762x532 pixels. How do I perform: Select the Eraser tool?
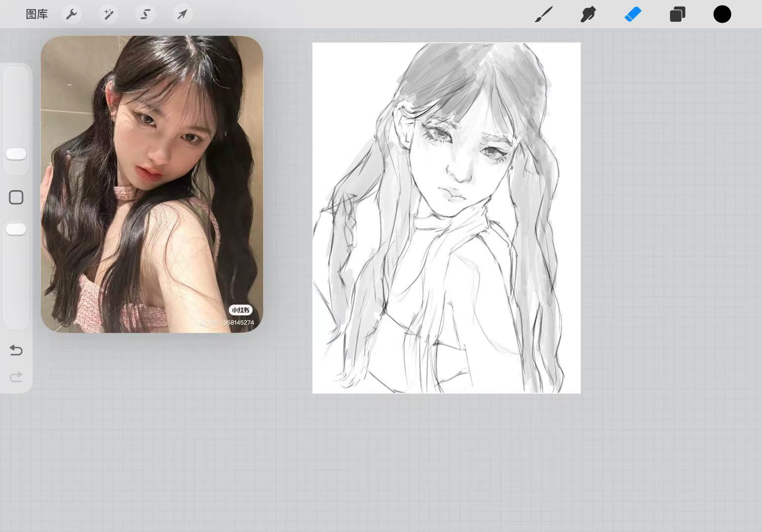click(633, 14)
